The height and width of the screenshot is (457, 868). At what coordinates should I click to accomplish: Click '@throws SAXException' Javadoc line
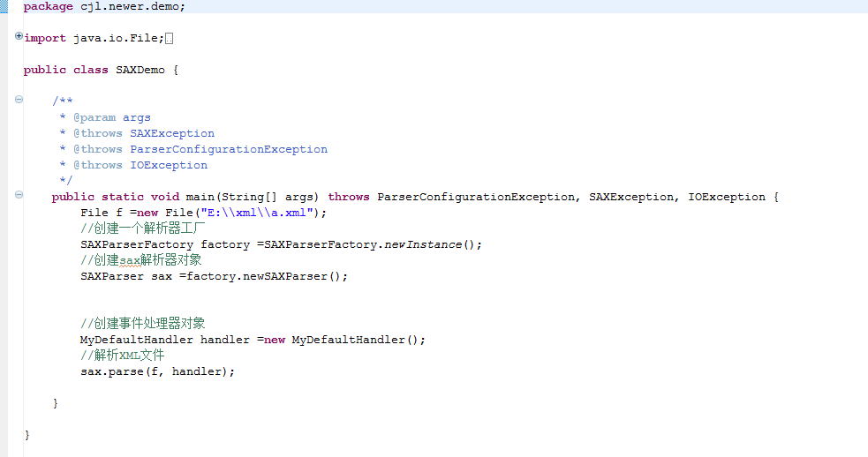[x=144, y=133]
